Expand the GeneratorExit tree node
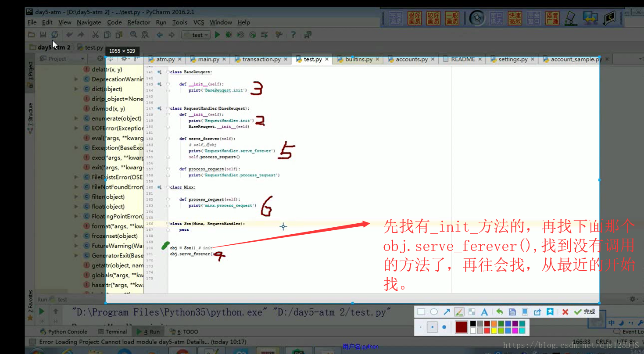Viewport: 644px width, 354px height. pos(76,256)
